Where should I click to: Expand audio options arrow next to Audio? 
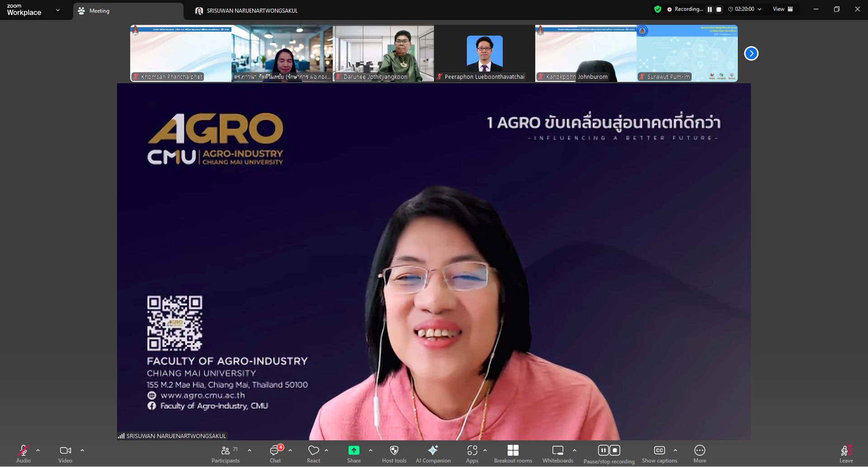38,451
